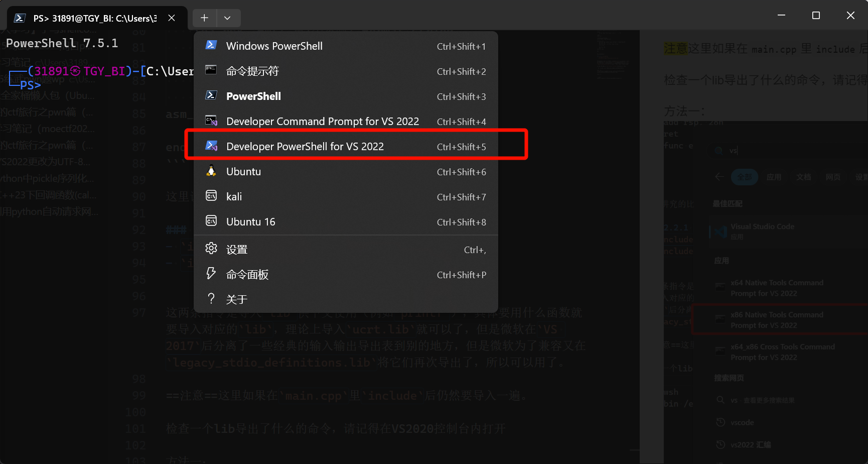Click the 全部 filter pill in background search
Image resolution: width=868 pixels, height=464 pixels.
pyautogui.click(x=744, y=177)
